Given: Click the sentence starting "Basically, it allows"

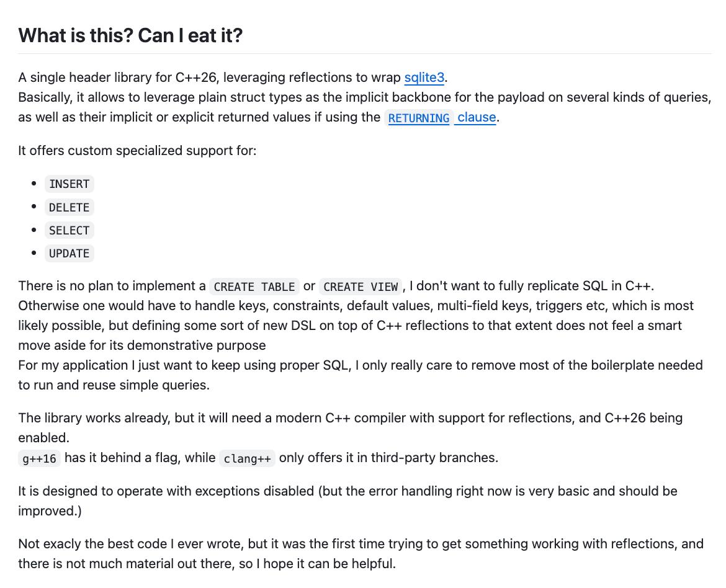Looking at the screenshot, I should [364, 107].
